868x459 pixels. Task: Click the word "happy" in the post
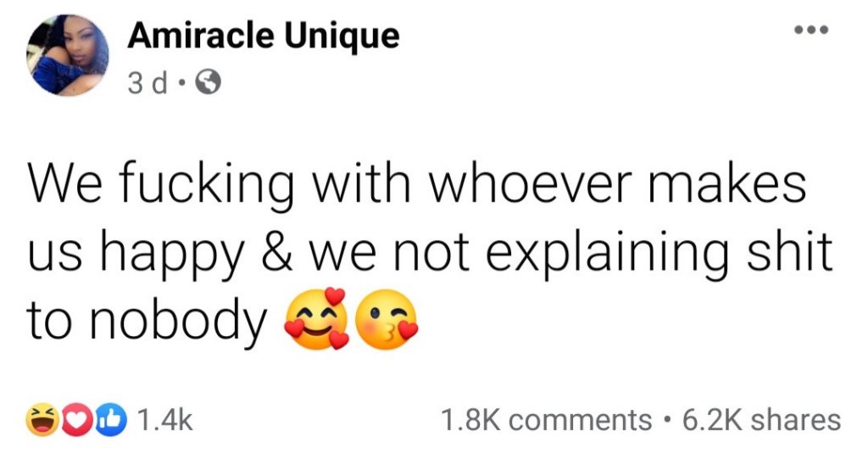point(187,253)
